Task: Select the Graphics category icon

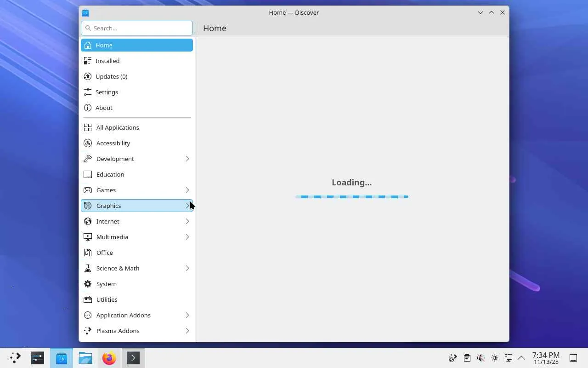Action: [88, 206]
